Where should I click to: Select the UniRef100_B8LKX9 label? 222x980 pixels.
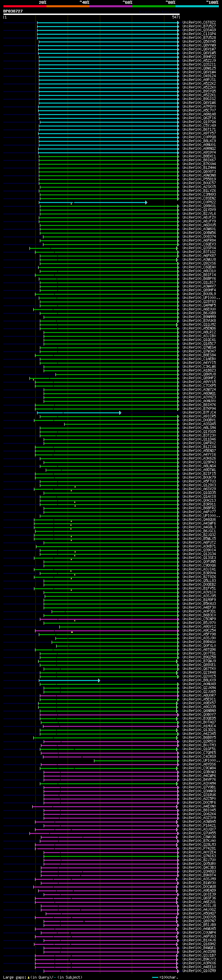pyautogui.click(x=199, y=680)
